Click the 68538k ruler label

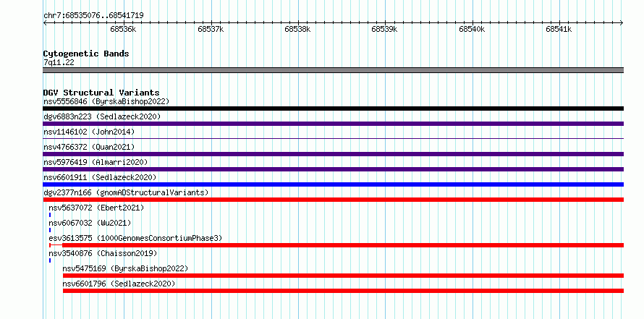[297, 29]
